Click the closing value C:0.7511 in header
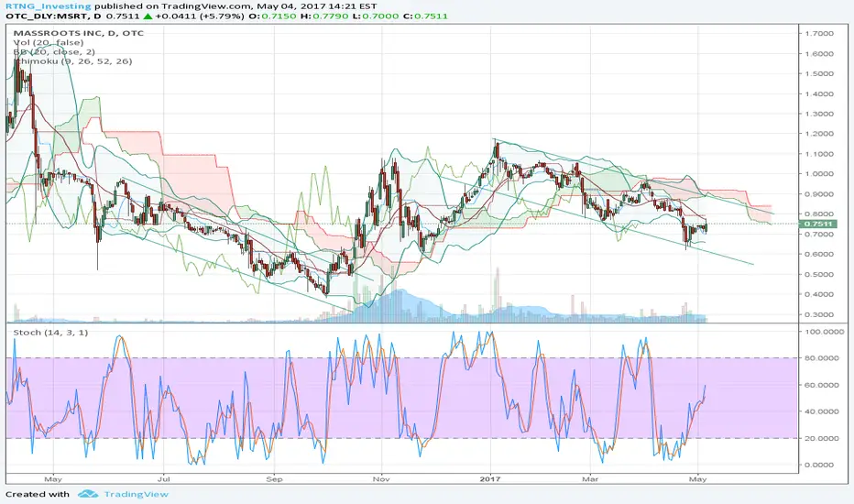 (x=425, y=16)
